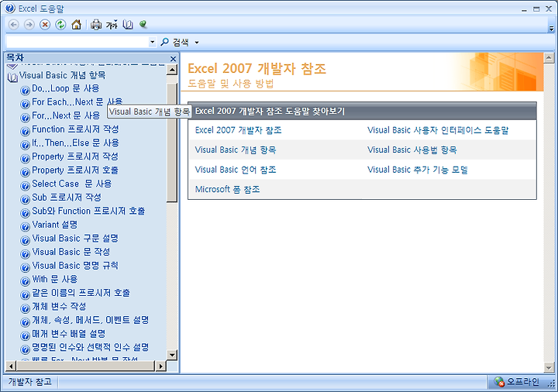Open topic Visual Basic 명명 규칙

click(74, 266)
